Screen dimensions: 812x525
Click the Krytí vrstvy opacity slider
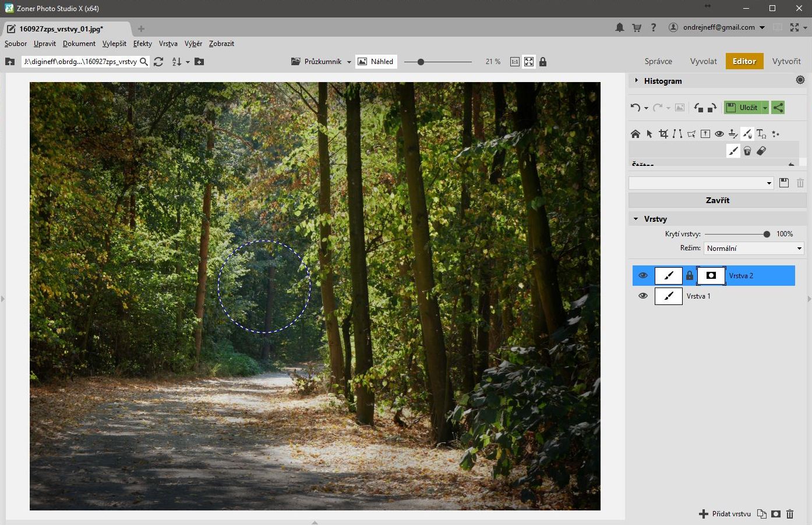tap(735, 234)
